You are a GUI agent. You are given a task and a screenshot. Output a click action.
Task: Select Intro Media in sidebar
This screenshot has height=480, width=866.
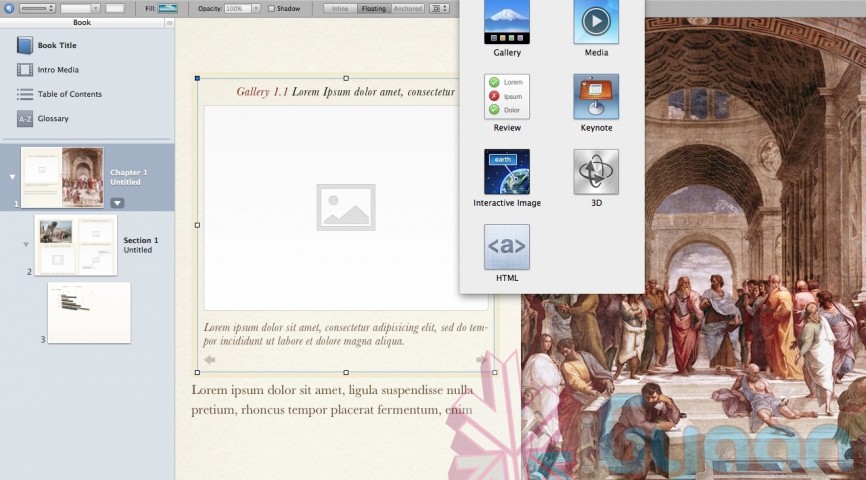(x=25, y=70)
